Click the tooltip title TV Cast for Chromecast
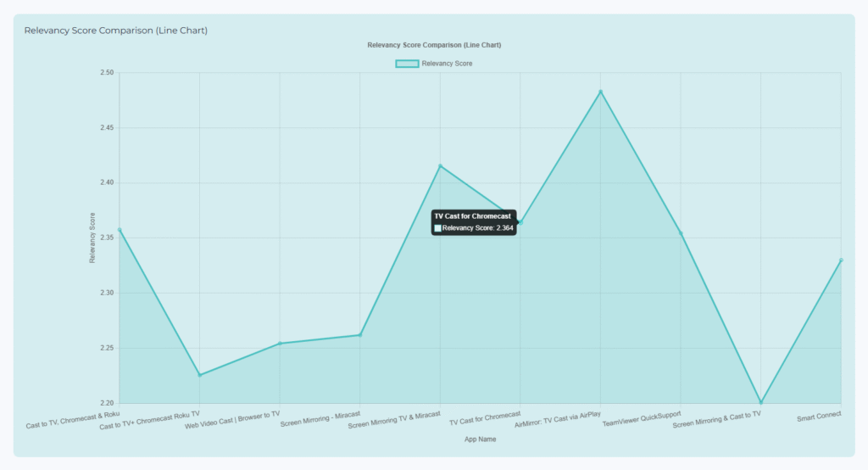Viewport: 868px width, 470px height. [472, 216]
